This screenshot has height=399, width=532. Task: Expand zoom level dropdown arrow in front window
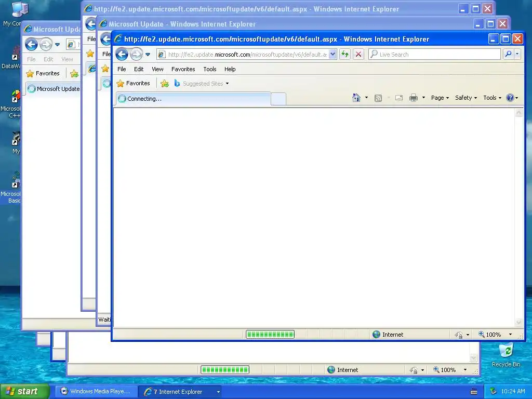click(x=510, y=335)
